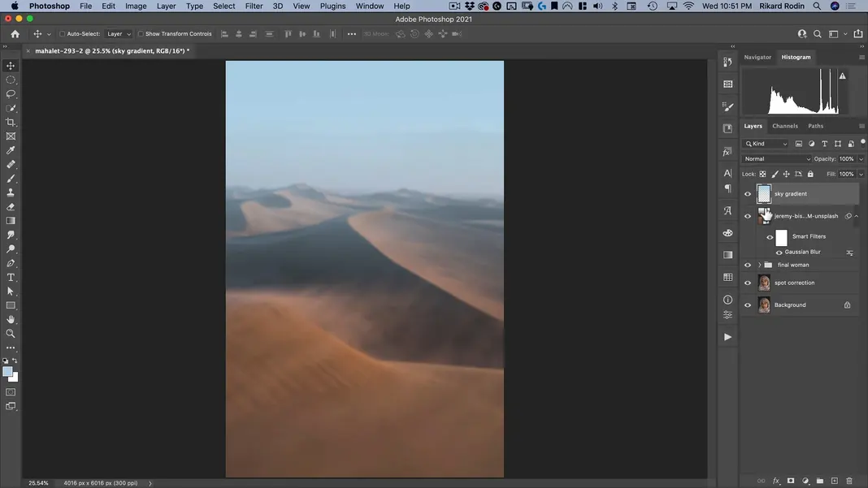Select the Hand tool

11,320
